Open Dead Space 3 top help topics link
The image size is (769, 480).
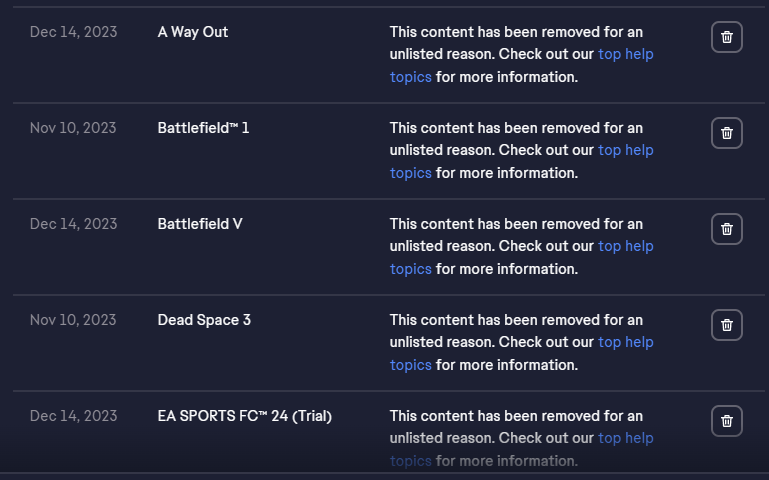(625, 342)
